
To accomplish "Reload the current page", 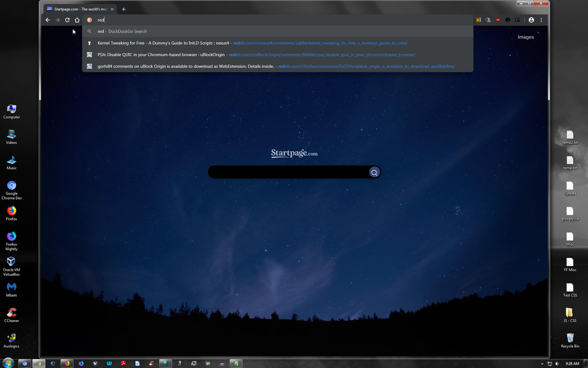I will point(67,20).
